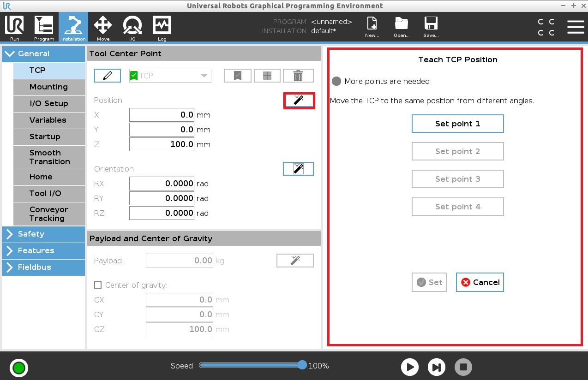The height and width of the screenshot is (380, 588).
Task: Create a new program via New icon
Action: 372,27
